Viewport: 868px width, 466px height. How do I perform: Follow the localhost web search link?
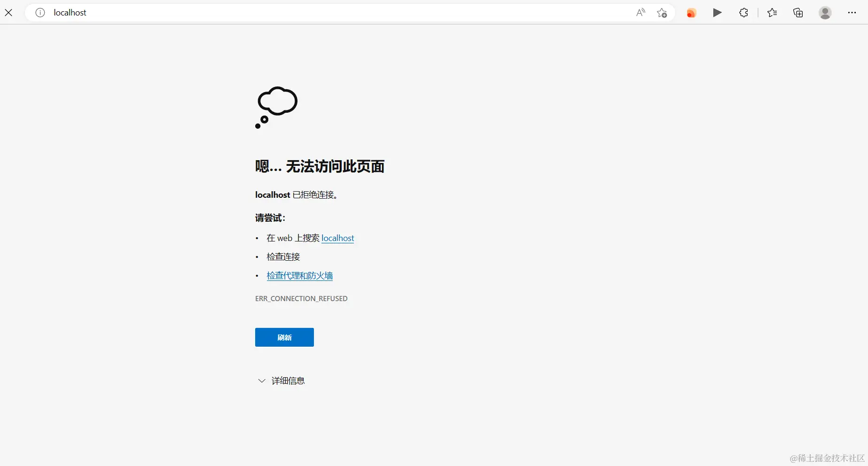337,238
